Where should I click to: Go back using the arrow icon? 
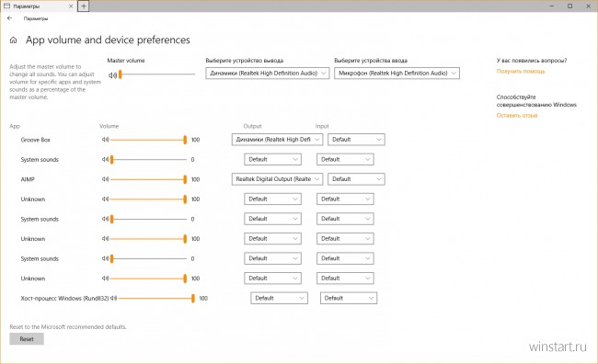click(9, 18)
